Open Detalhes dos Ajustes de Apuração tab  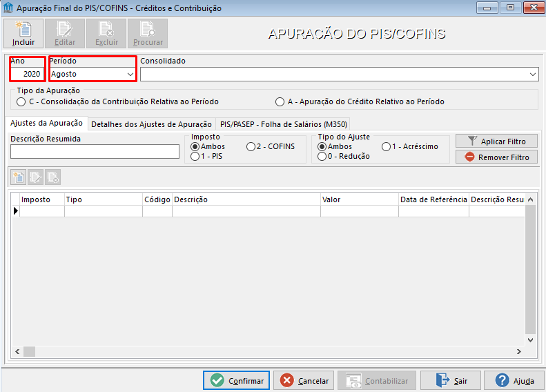pyautogui.click(x=151, y=124)
